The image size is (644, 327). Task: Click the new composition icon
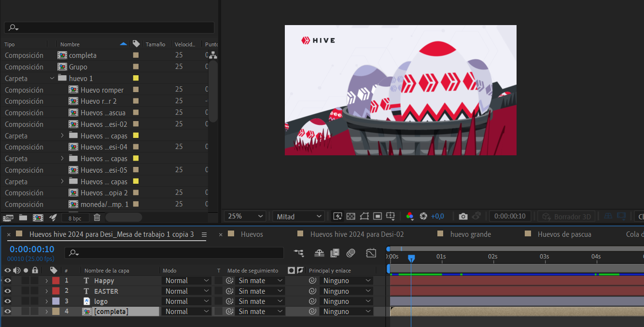(38, 218)
